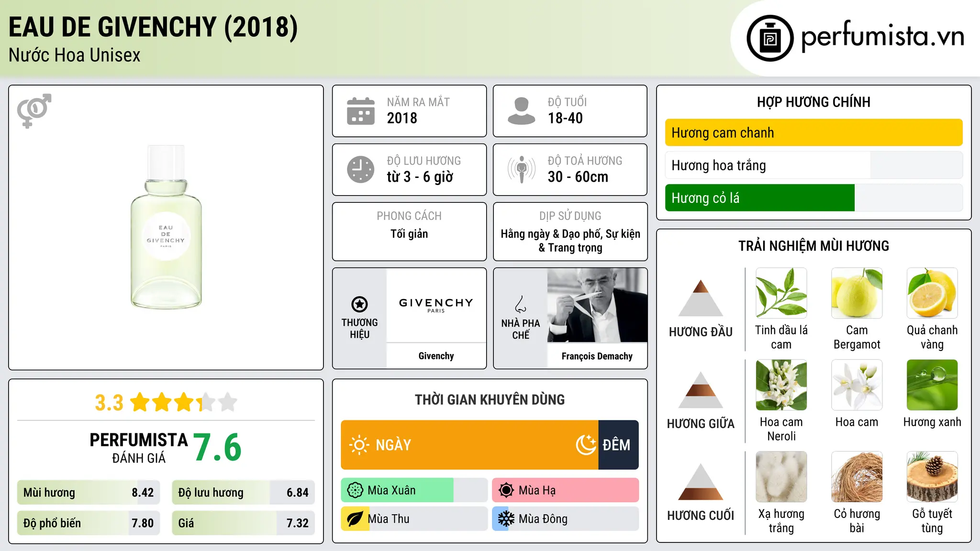Click the age range value 18-40
Image resolution: width=980 pixels, height=551 pixels.
tap(565, 118)
